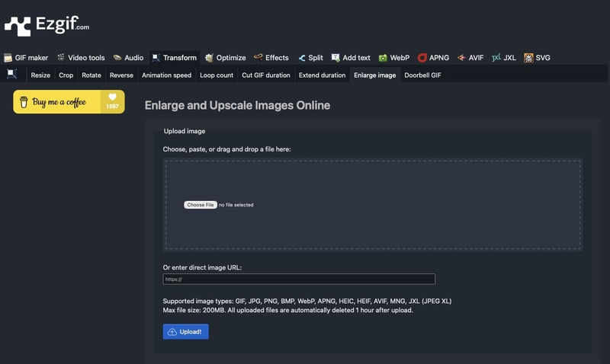Click the blue Upload! button
The image size is (610, 364).
tap(185, 332)
